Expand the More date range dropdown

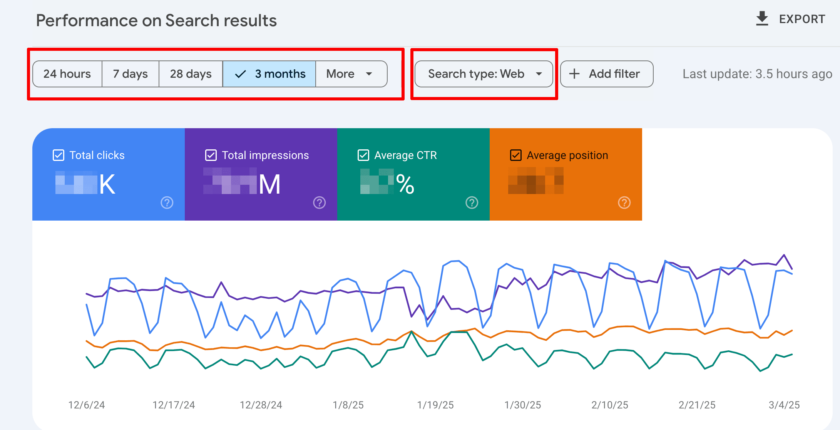[351, 74]
